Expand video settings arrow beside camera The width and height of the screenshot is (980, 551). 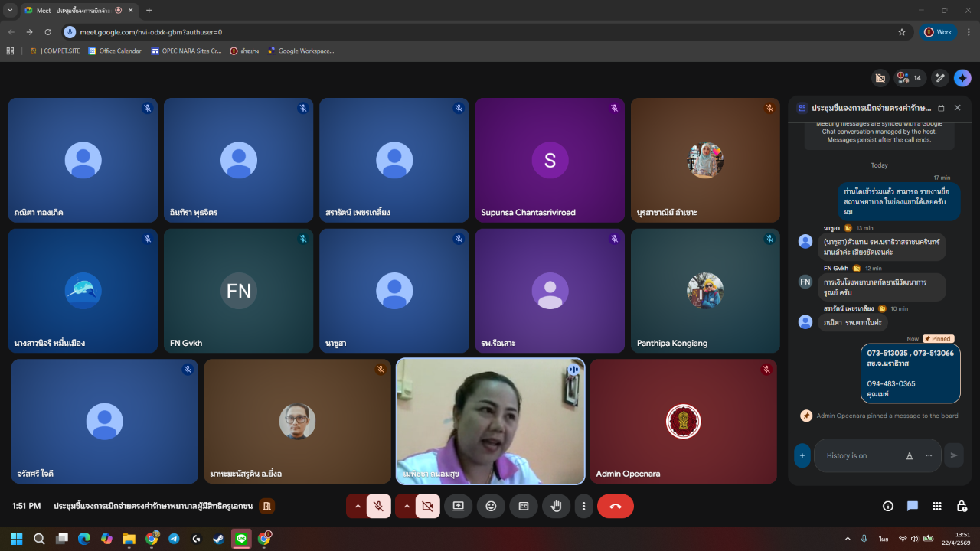407,506
